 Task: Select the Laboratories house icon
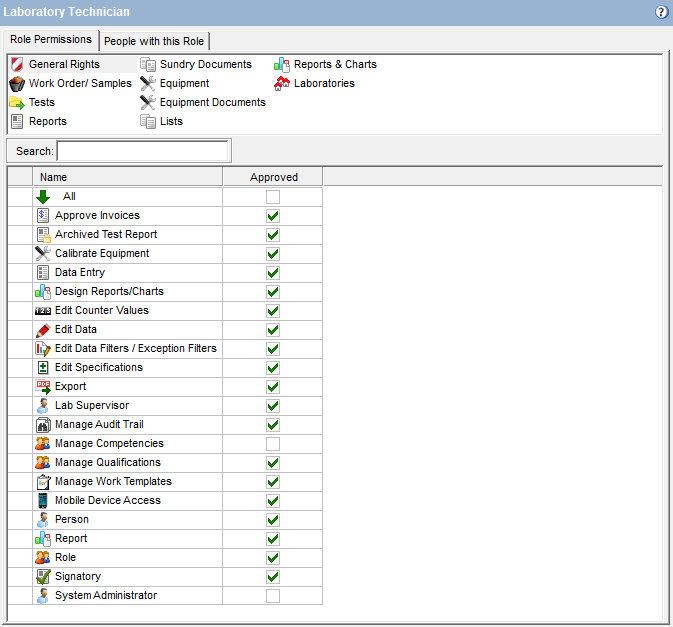282,83
